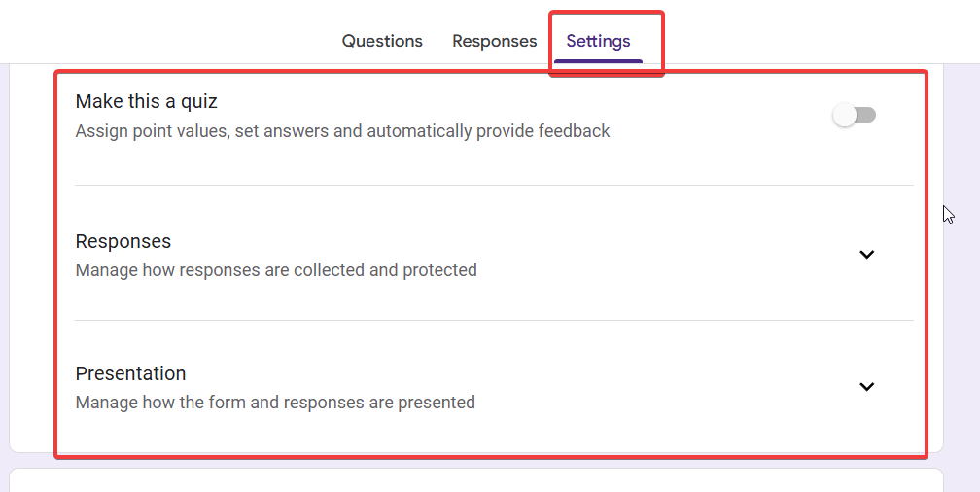
Task: Click the word quiz in the heading
Action: pyautogui.click(x=199, y=101)
